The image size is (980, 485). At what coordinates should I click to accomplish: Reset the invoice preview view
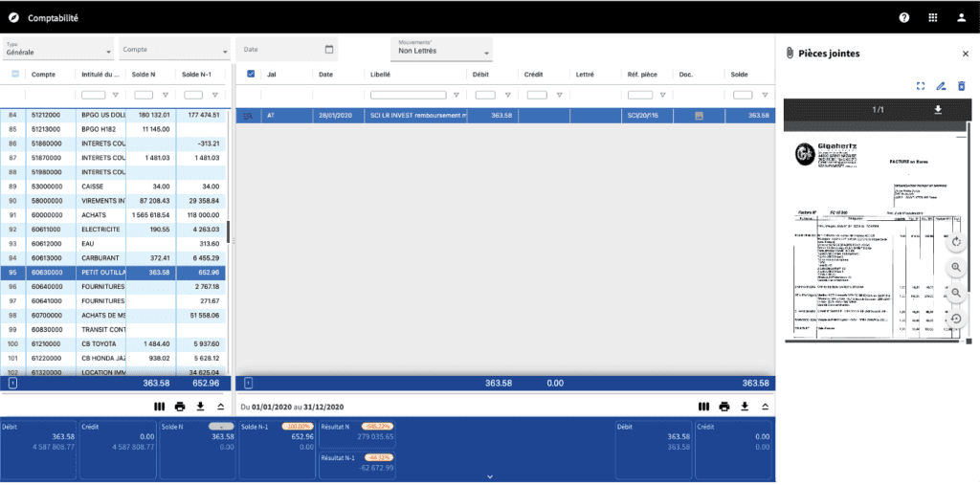pyautogui.click(x=956, y=319)
